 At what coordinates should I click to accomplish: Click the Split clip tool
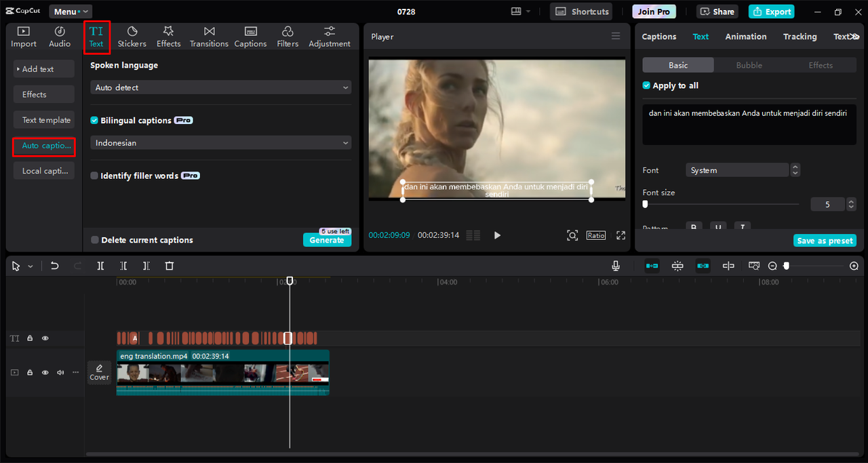pos(100,266)
